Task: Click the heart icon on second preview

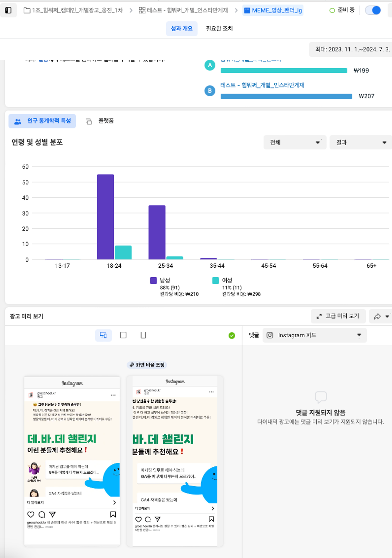Action: coord(138,519)
